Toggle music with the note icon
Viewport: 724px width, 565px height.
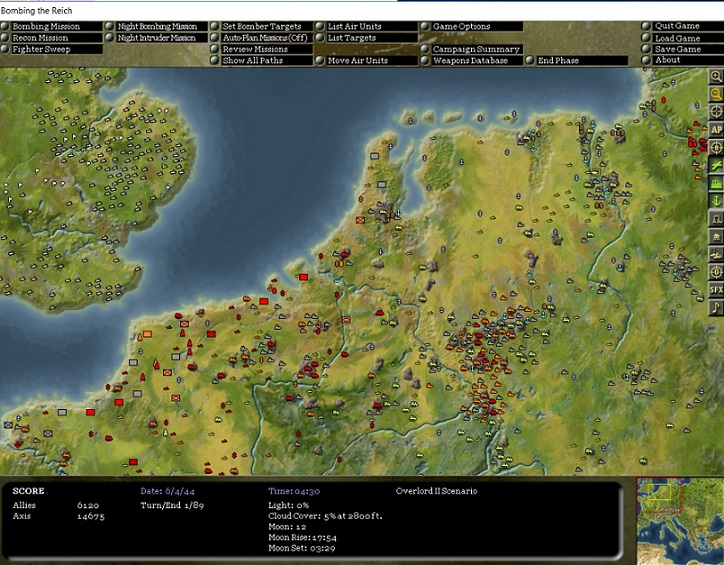pyautogui.click(x=716, y=307)
